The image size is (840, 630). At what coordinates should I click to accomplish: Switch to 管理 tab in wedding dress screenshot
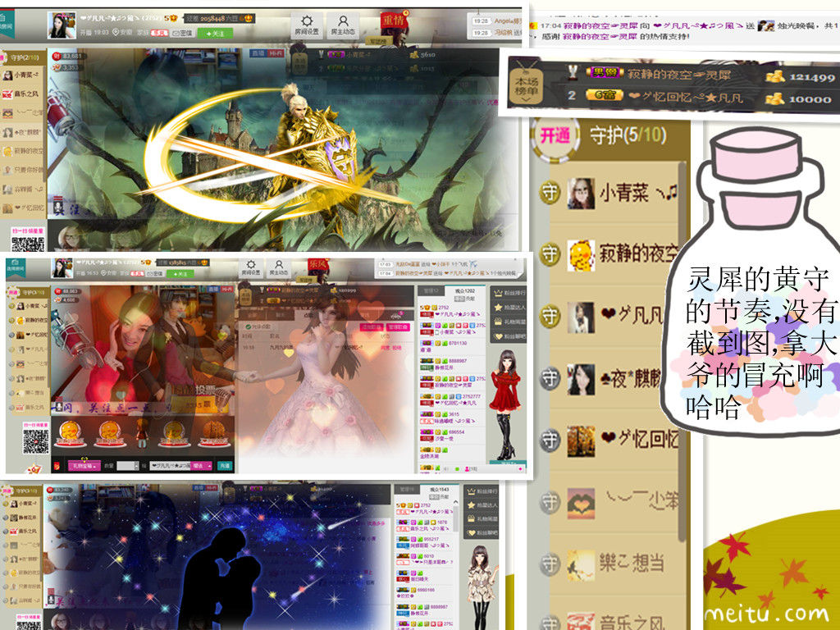coord(431,291)
